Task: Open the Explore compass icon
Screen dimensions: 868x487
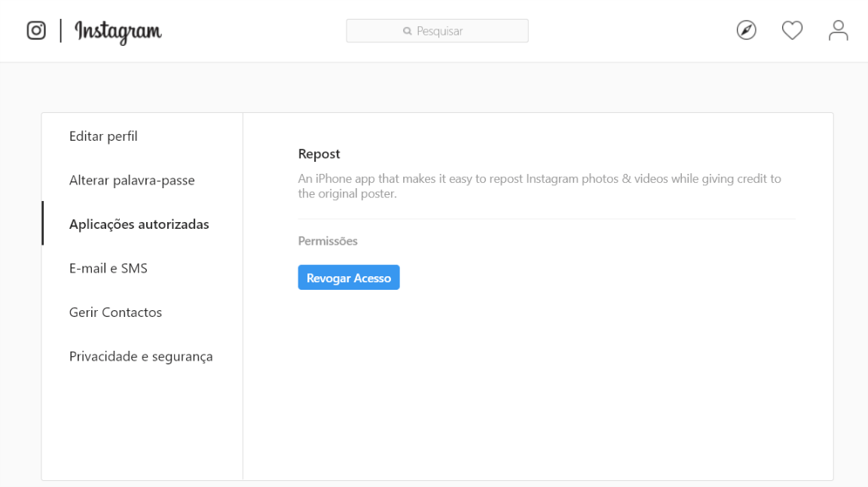Action: 746,30
